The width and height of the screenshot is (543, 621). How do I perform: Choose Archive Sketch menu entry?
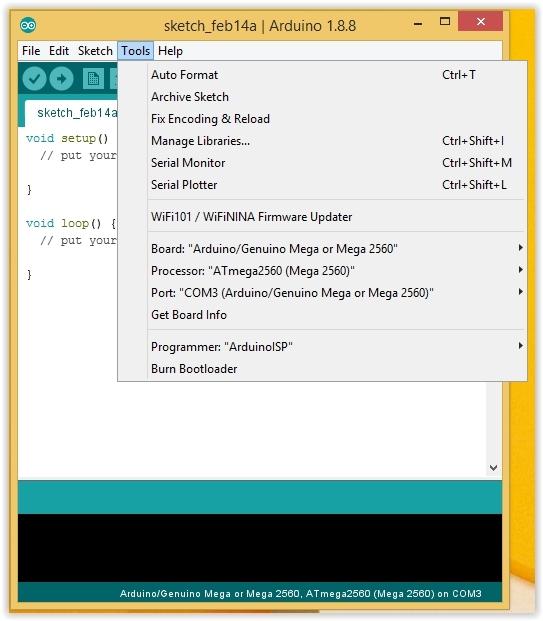[322, 97]
